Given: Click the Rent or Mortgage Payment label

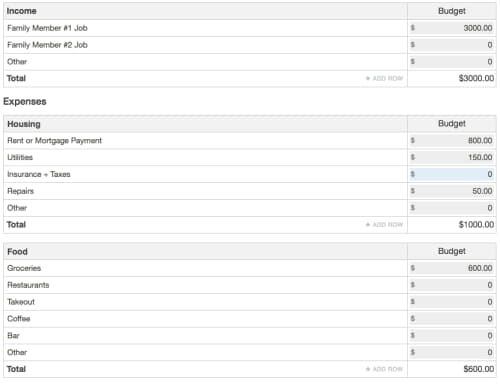Looking at the screenshot, I should (x=54, y=141).
